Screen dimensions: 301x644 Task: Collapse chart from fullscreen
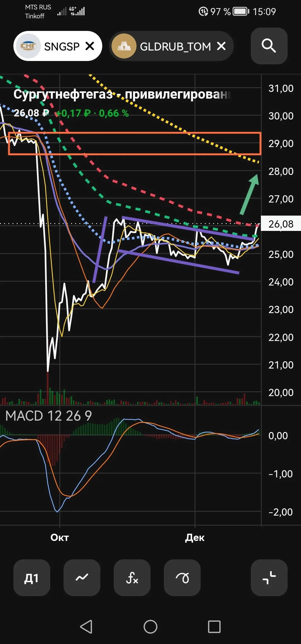[269, 578]
